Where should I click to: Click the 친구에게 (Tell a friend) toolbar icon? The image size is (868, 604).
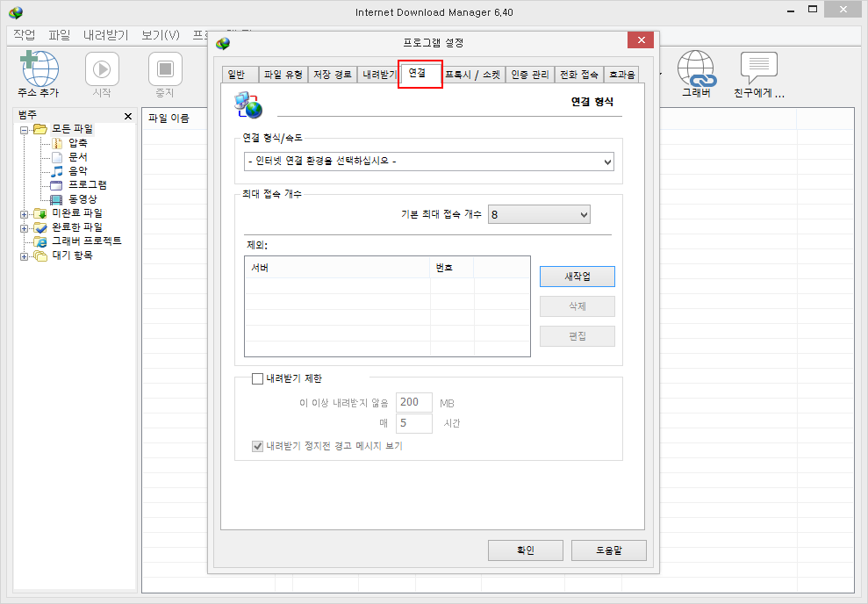click(x=759, y=68)
